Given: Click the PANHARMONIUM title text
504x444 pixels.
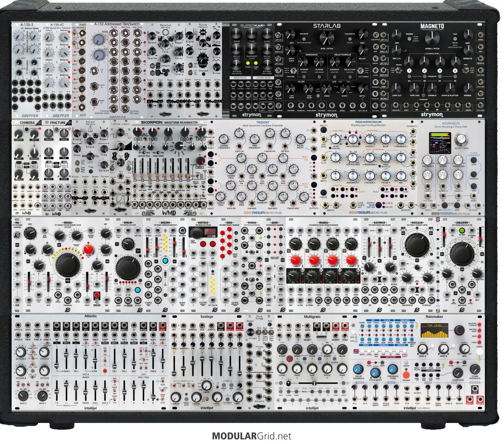Looking at the screenshot, I should pos(368,122).
